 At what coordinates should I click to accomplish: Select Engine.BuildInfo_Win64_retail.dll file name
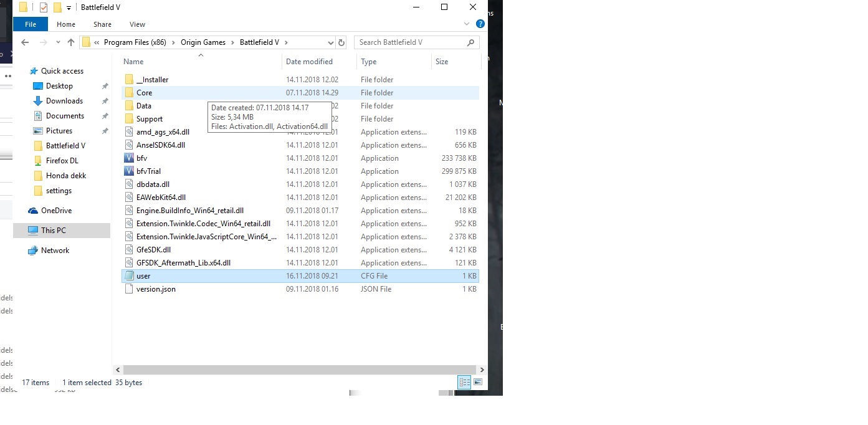(190, 211)
